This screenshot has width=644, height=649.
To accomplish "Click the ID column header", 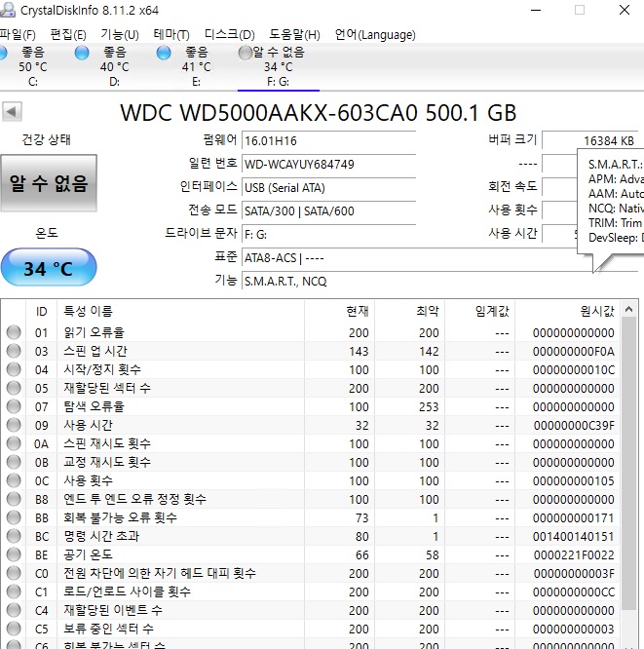I will click(x=41, y=311).
